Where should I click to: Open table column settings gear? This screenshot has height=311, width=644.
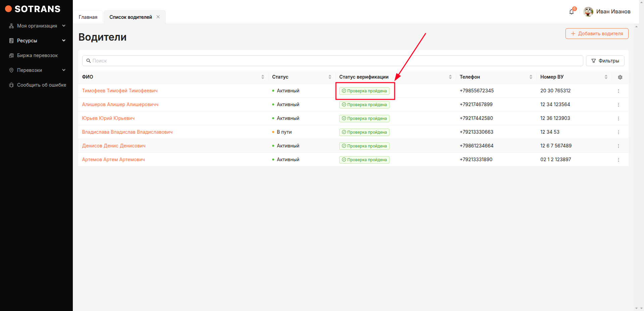coord(620,77)
